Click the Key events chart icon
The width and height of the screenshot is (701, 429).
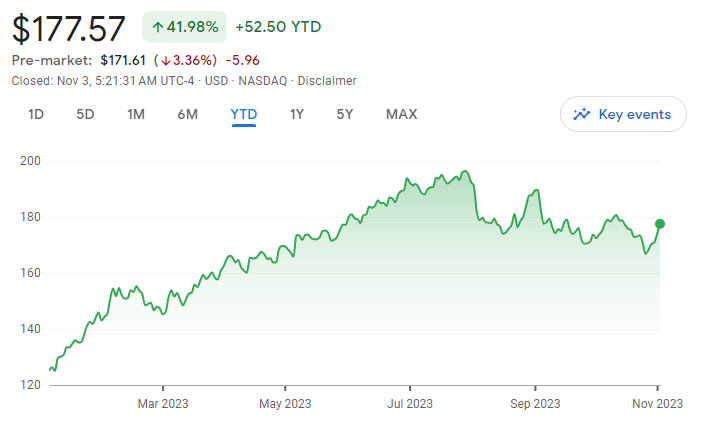pos(582,114)
